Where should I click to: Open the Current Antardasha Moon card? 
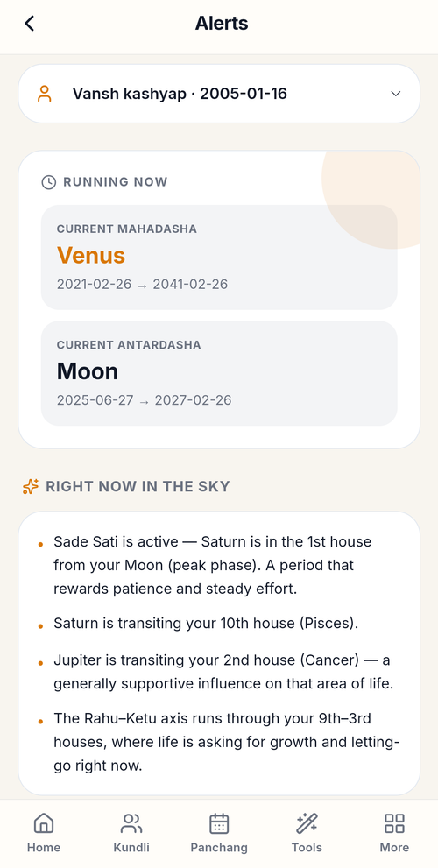click(x=219, y=373)
